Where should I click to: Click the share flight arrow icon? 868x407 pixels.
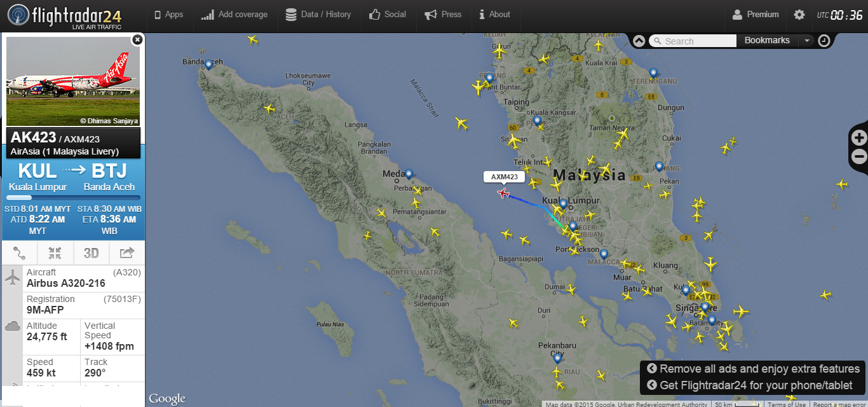[127, 253]
